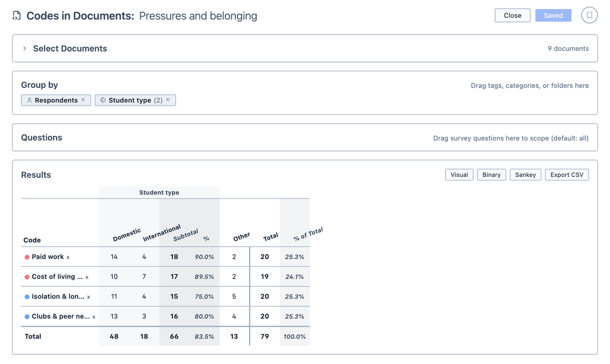Remove the Clubs & peer ne... code row
Screen dimensions: 610x364
pyautogui.click(x=94, y=317)
